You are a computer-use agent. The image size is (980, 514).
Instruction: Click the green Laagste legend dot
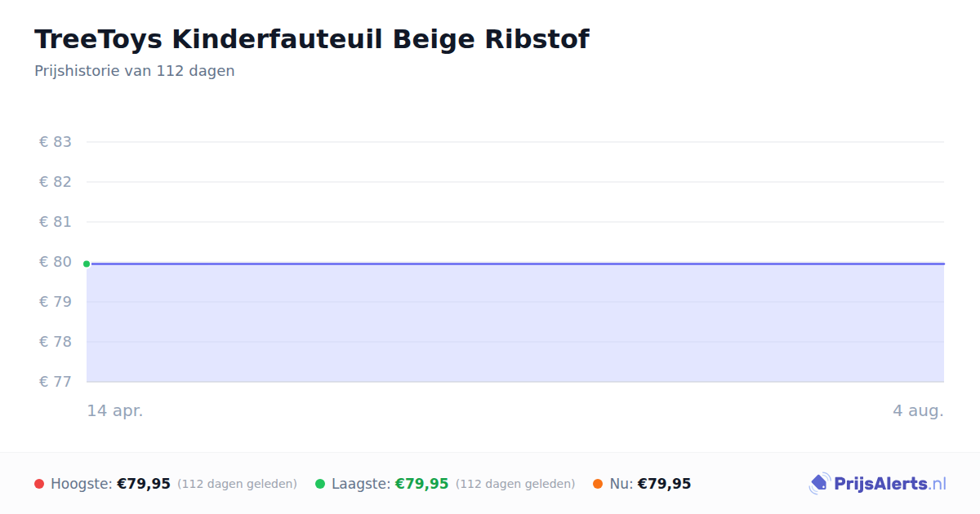click(320, 484)
